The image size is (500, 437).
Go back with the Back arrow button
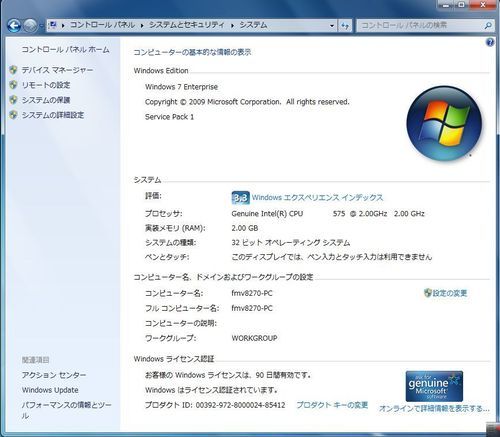[x=14, y=25]
